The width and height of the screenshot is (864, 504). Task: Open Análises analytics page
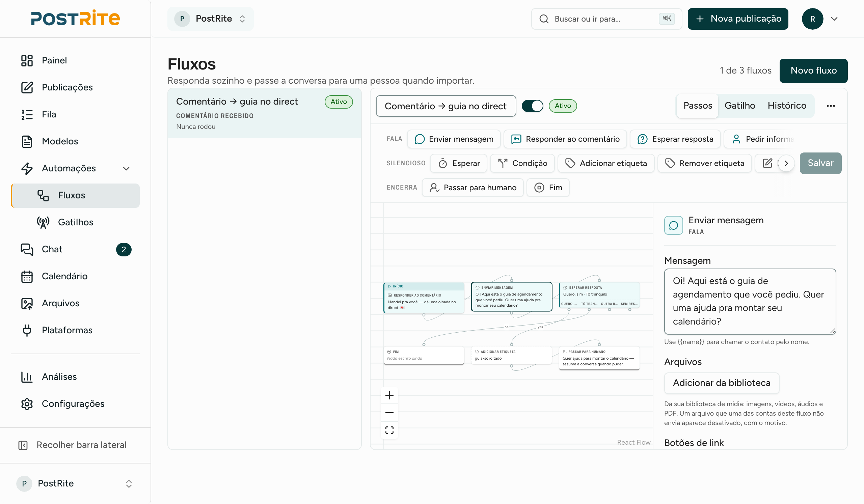click(x=75, y=377)
